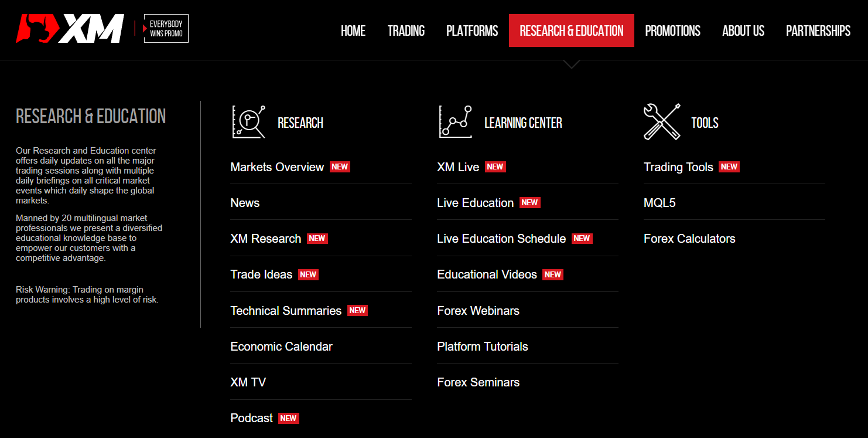Screen dimensions: 868x438
Task: Open the Home menu
Action: click(353, 30)
